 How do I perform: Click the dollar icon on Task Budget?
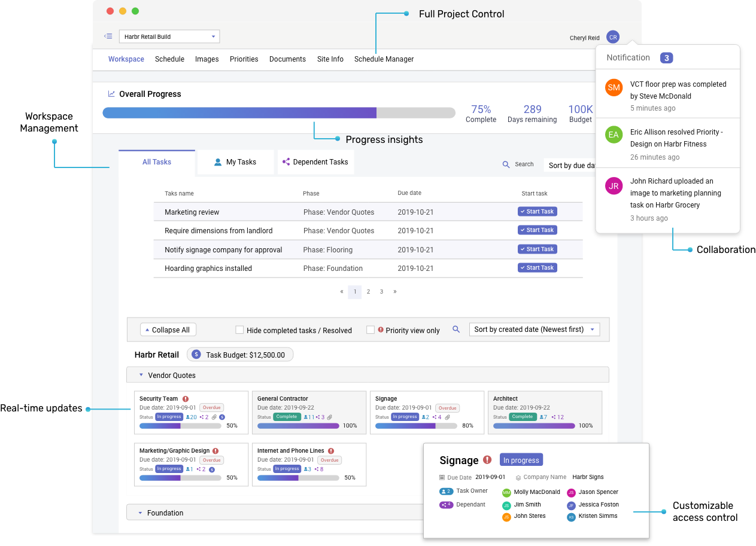(x=196, y=354)
